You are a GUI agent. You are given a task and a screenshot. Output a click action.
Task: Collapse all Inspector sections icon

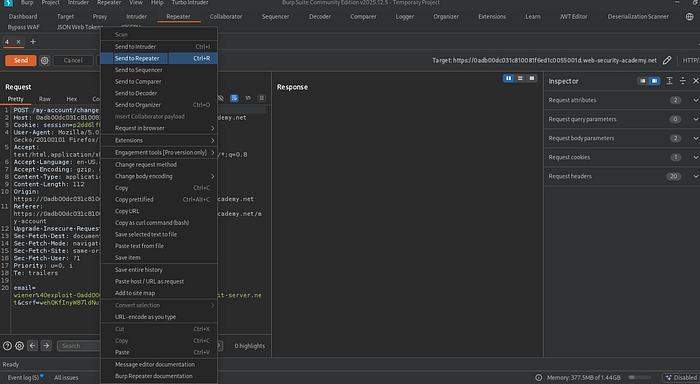(683, 81)
